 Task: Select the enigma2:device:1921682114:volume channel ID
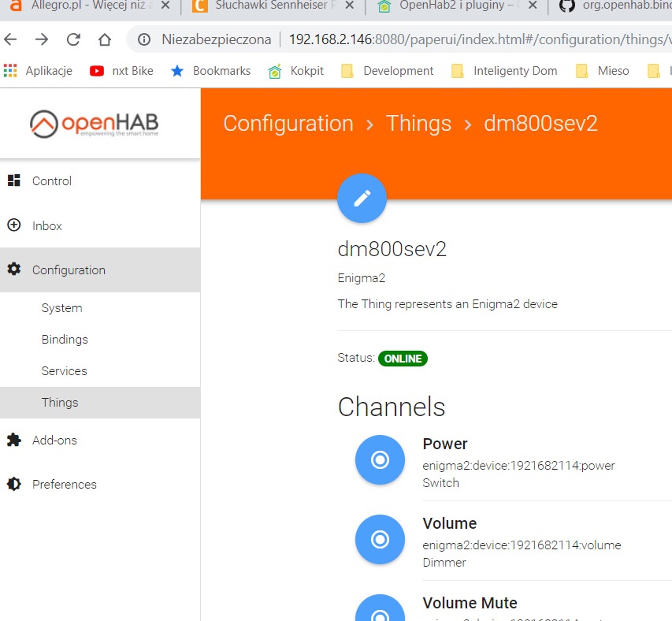coord(522,545)
